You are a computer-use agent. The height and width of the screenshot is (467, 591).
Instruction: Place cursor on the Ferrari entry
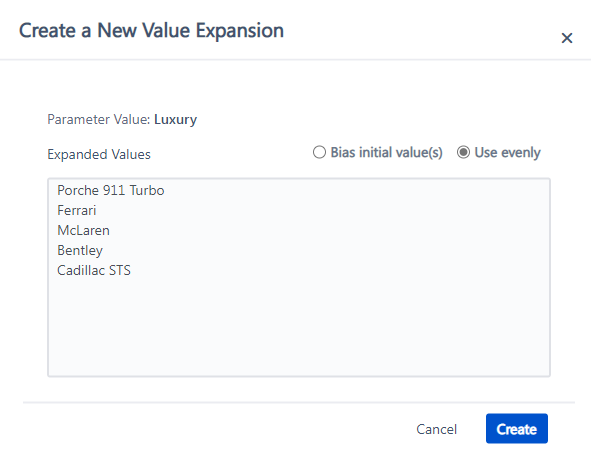pyautogui.click(x=77, y=210)
